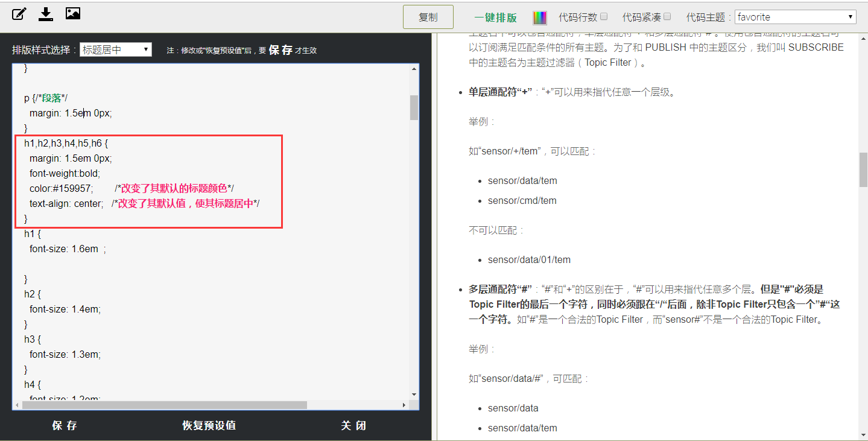This screenshot has width=868, height=441.
Task: Expand the 排版样式选择 标题居中 dropdown
Action: (x=116, y=49)
